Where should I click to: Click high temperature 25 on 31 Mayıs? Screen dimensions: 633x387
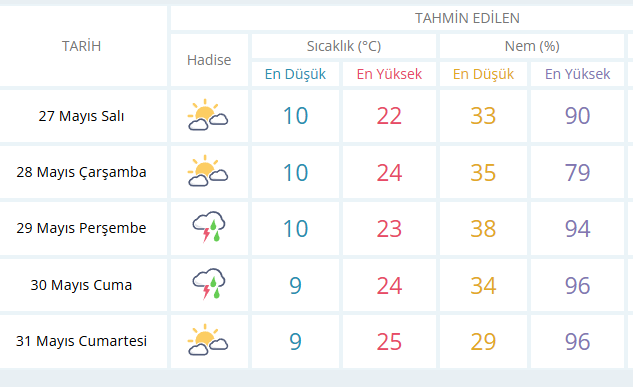389,342
